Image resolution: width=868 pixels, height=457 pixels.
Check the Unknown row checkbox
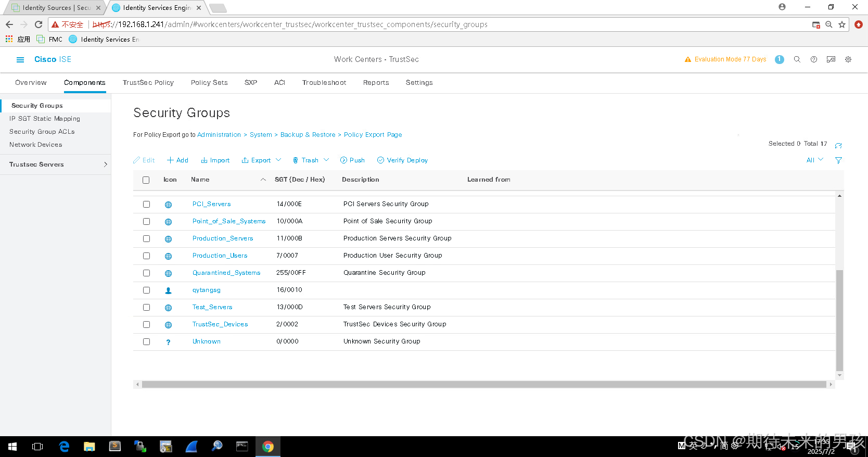(146, 342)
